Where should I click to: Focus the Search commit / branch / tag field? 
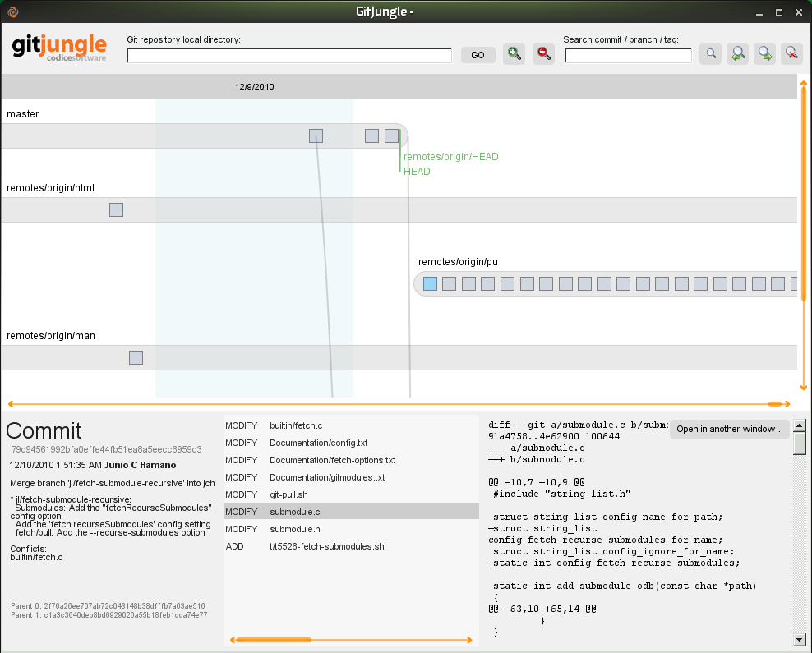(x=628, y=55)
